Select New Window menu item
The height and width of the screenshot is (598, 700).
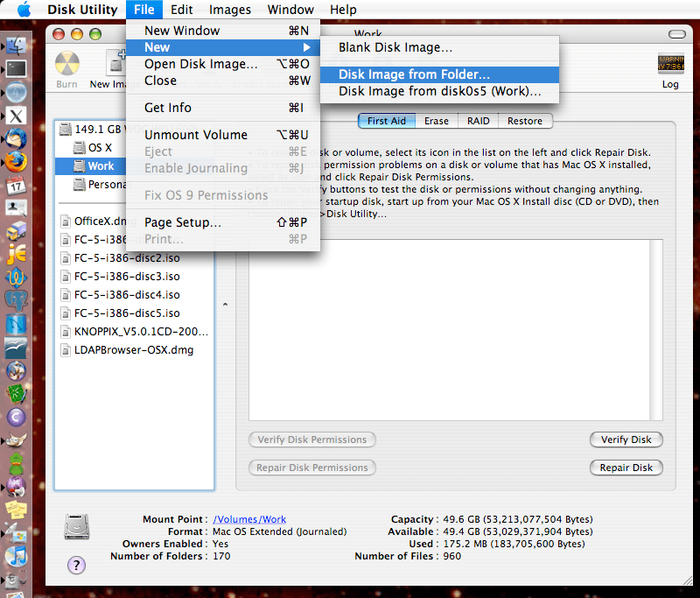coord(223,31)
